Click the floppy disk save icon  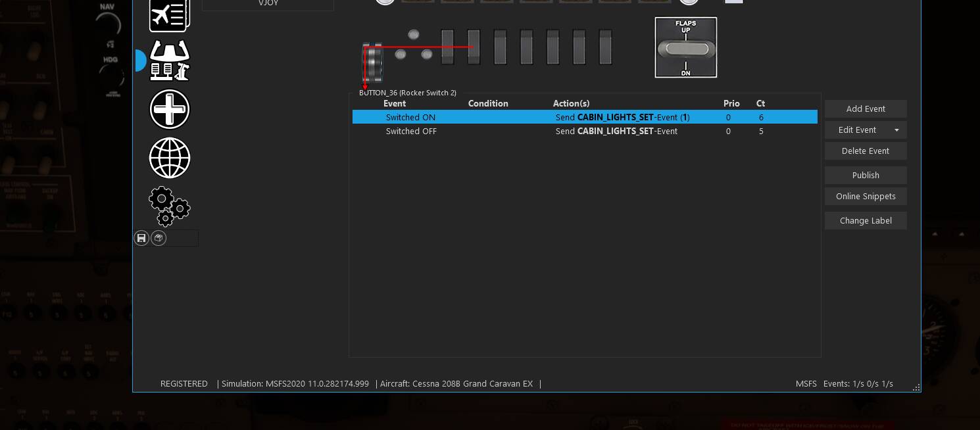(x=141, y=238)
